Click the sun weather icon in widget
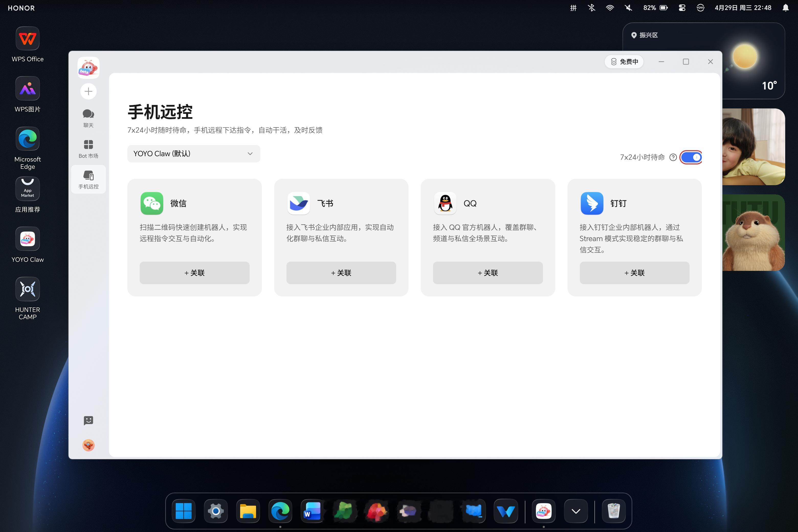The width and height of the screenshot is (798, 532). pyautogui.click(x=744, y=57)
